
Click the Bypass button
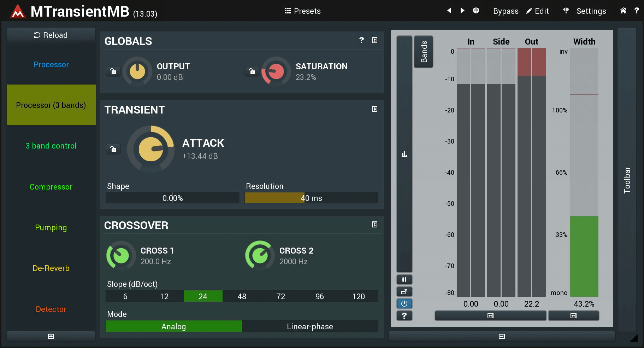point(505,11)
